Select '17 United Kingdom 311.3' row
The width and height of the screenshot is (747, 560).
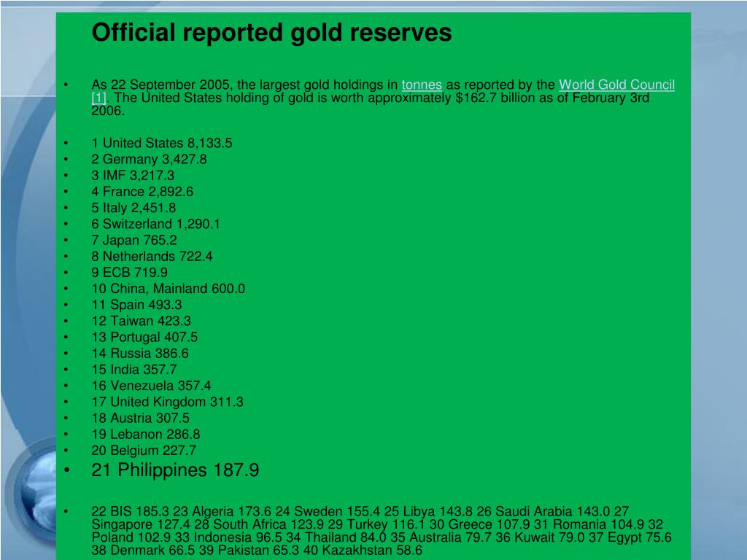[x=167, y=402]
